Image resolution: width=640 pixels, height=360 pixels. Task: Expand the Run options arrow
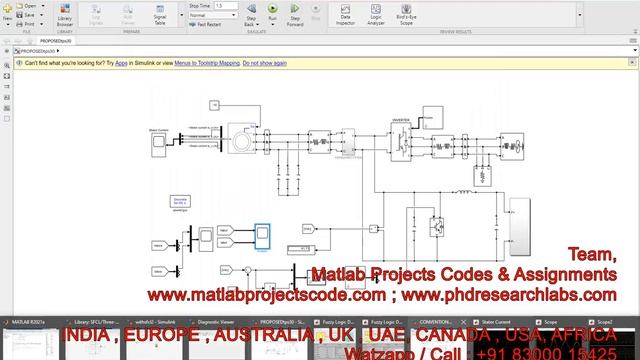click(273, 24)
